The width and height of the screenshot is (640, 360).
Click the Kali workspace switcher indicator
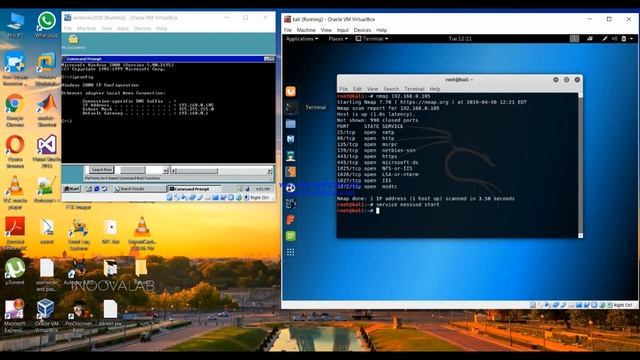coord(574,39)
